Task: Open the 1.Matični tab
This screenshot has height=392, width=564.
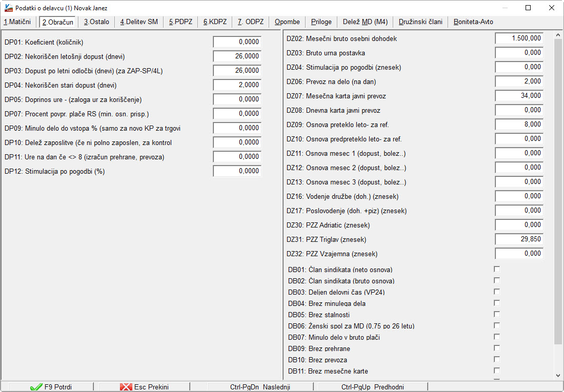Action: (x=17, y=22)
